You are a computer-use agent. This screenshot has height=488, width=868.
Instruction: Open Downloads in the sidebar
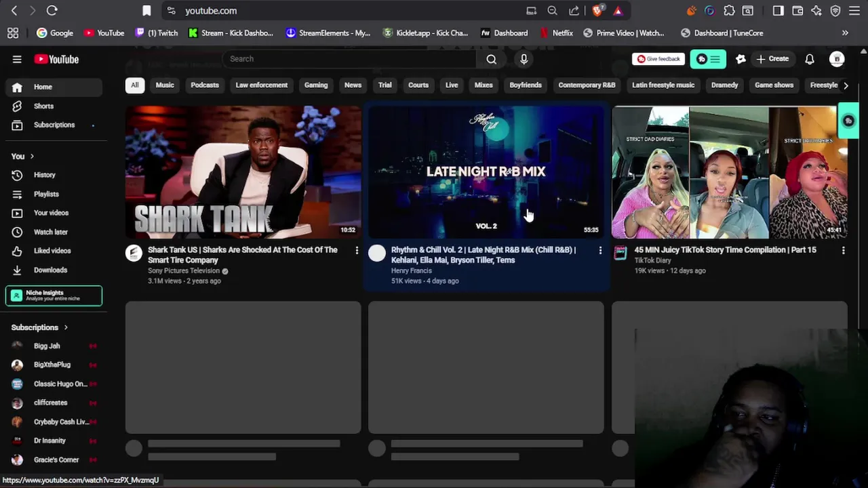click(x=54, y=270)
